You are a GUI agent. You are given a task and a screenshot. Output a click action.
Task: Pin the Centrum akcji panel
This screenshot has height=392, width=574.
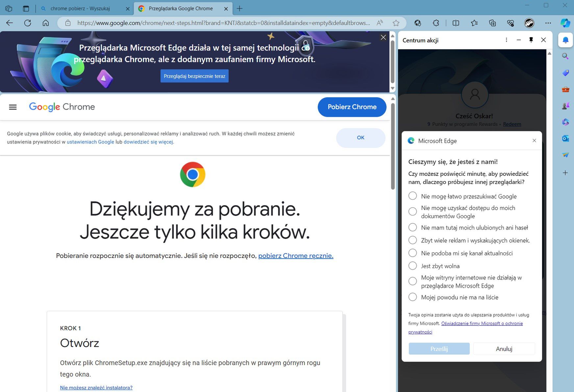point(531,40)
